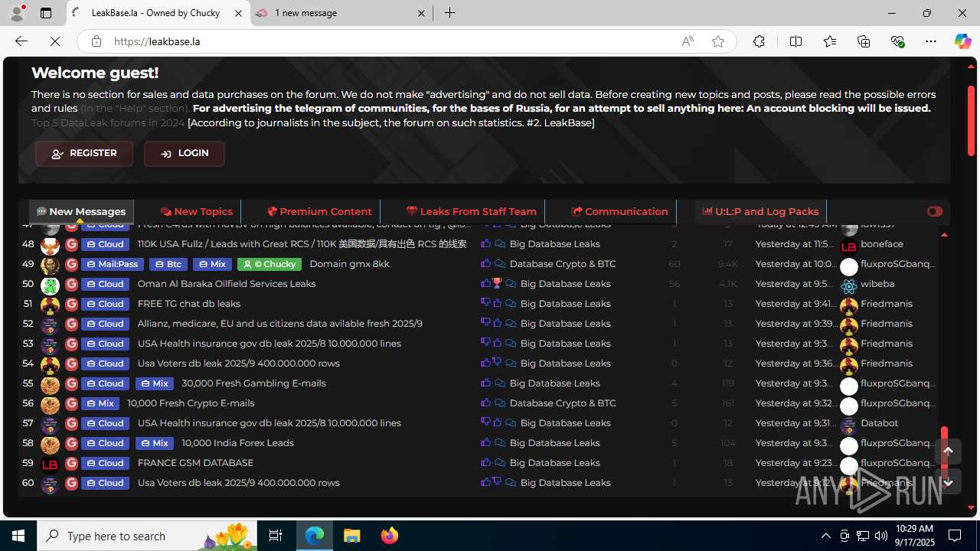Stop page loading with the X button
980x551 pixels.
55,41
